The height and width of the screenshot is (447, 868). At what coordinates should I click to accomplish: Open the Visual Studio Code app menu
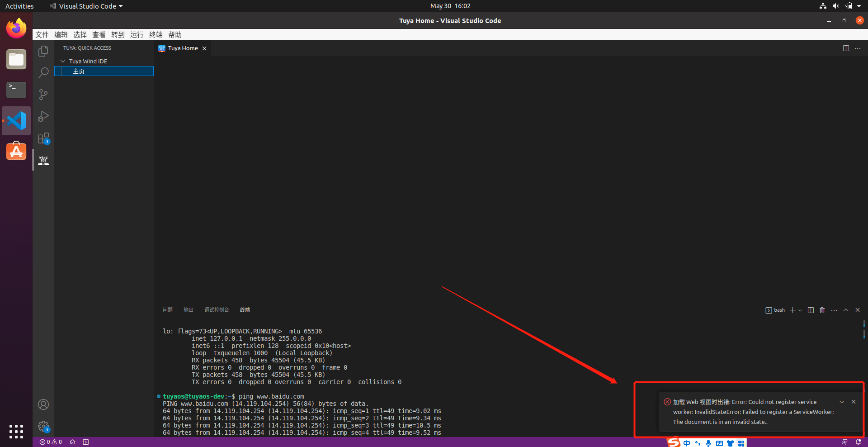(x=86, y=6)
